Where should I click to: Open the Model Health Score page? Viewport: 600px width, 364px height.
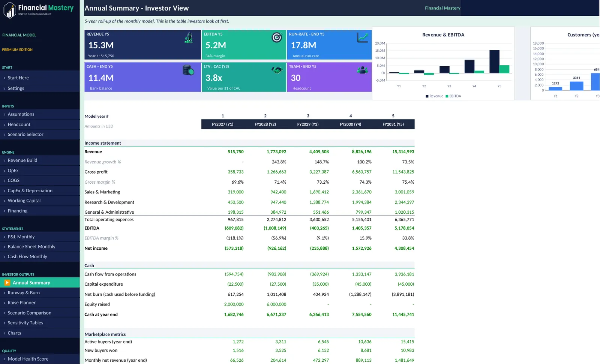point(40,359)
